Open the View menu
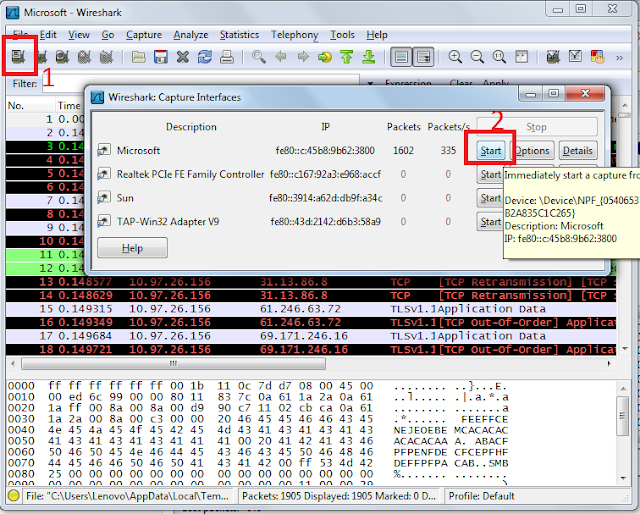This screenshot has width=640, height=514. tap(79, 35)
